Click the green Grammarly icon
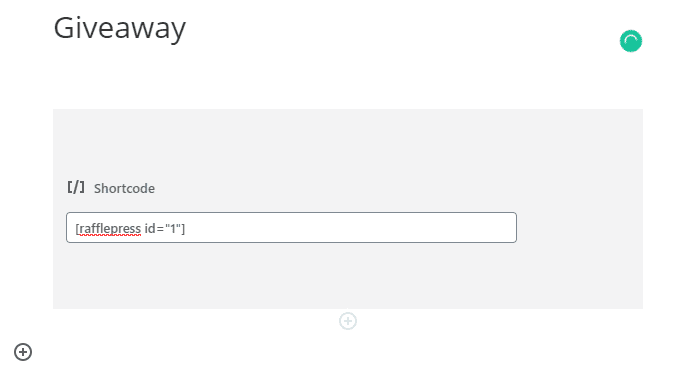Viewport: 694px width, 376px height. click(631, 41)
